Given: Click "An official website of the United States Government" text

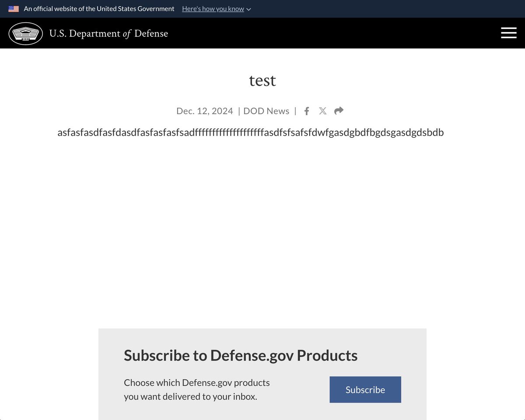Looking at the screenshot, I should [x=99, y=9].
